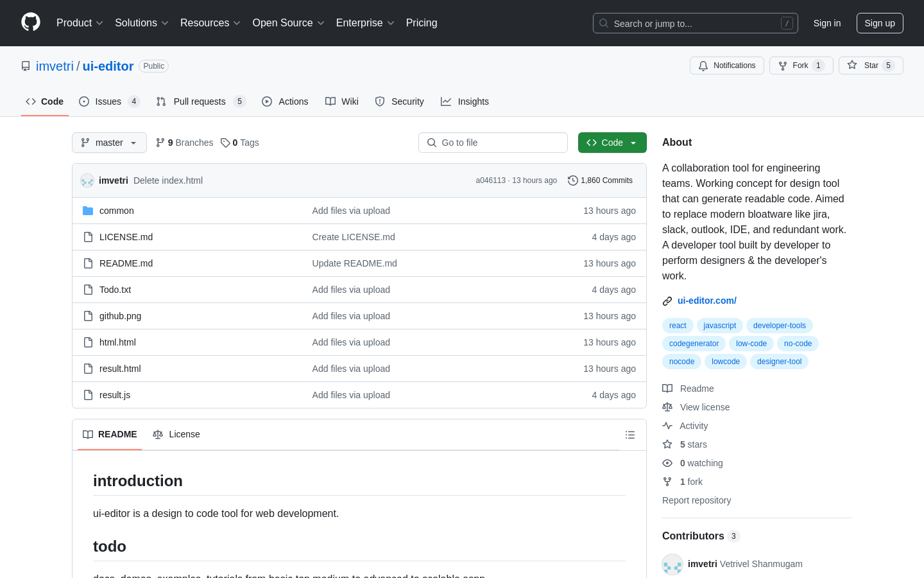Open the Product menu
Image resolution: width=924 pixels, height=578 pixels.
click(80, 22)
